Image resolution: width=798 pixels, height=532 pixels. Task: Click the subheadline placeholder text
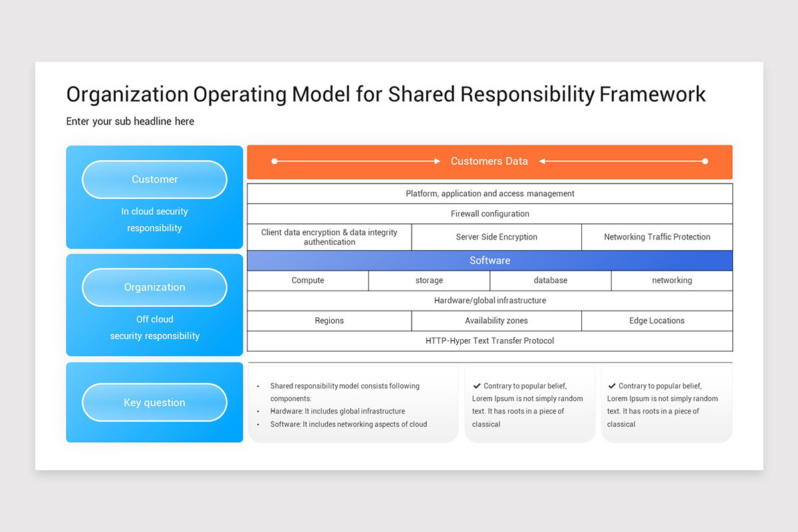130,121
